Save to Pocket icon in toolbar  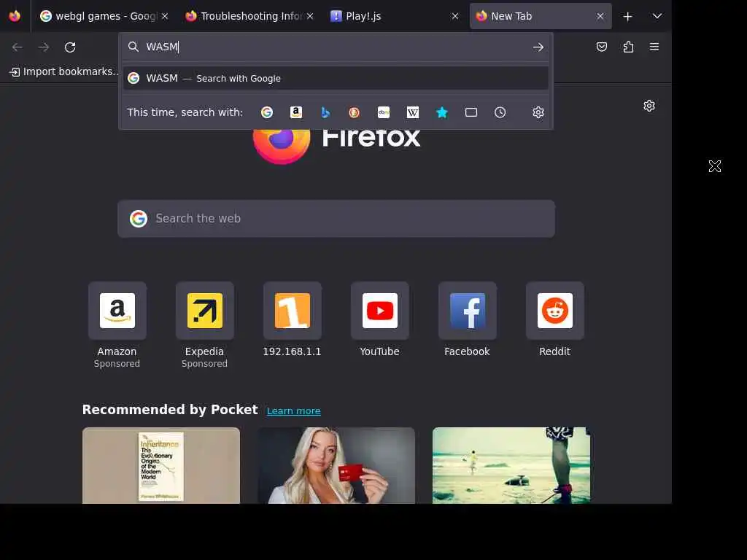click(x=602, y=47)
